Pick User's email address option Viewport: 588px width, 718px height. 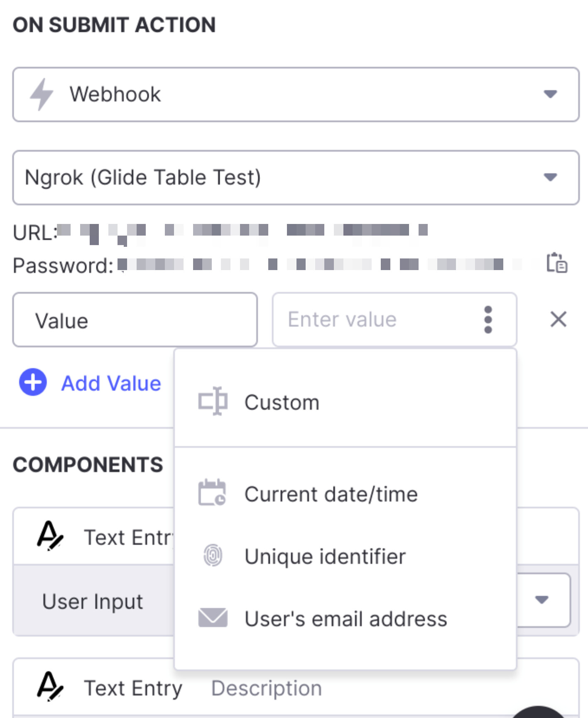pos(345,619)
